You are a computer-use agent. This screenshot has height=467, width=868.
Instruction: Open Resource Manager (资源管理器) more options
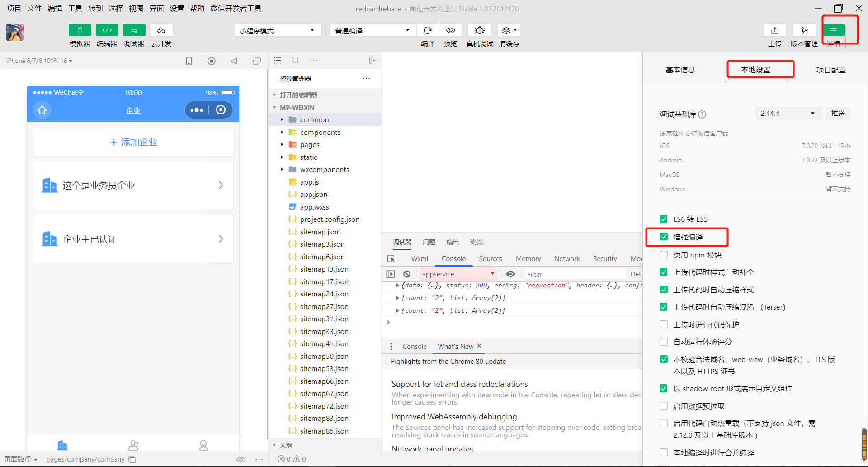pos(366,78)
